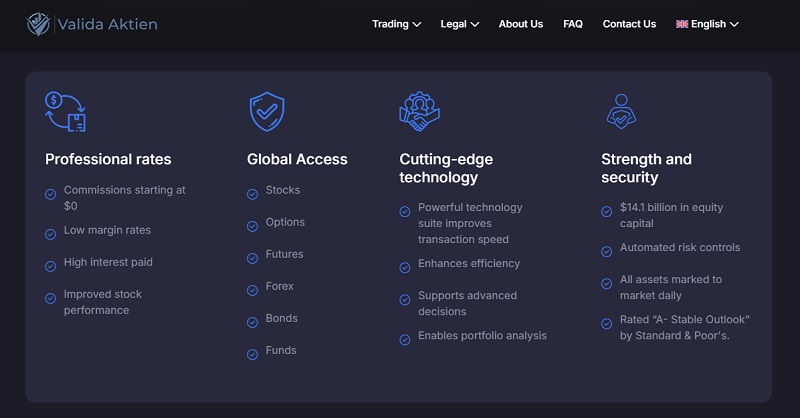800x418 pixels.
Task: Click the Futures list item text
Action: [284, 254]
